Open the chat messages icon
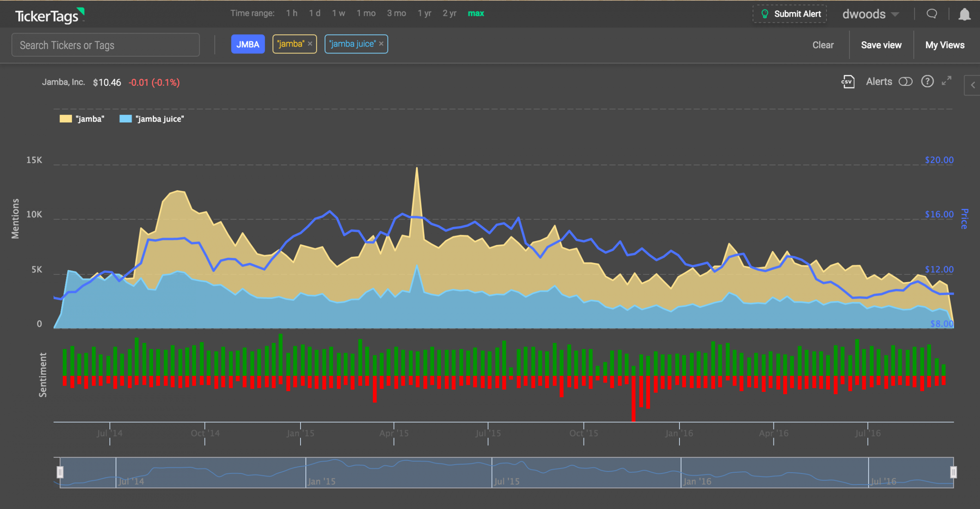The height and width of the screenshot is (509, 980). 932,14
